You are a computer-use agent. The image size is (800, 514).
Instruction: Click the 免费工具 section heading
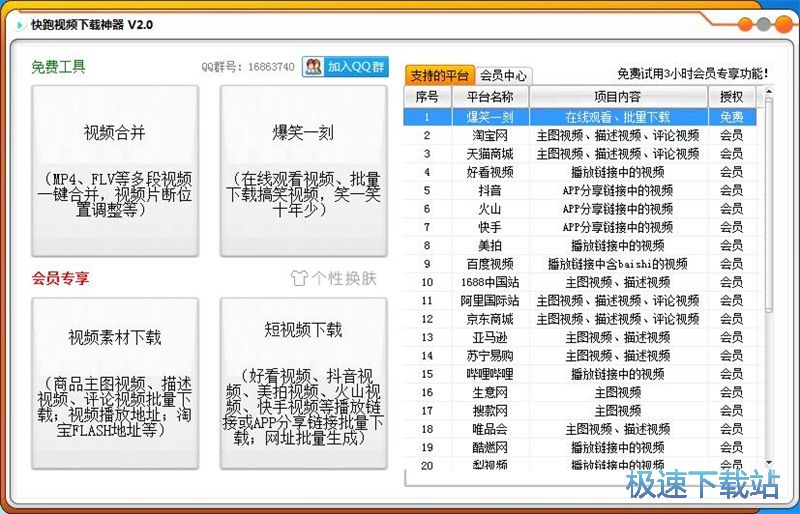pyautogui.click(x=58, y=67)
